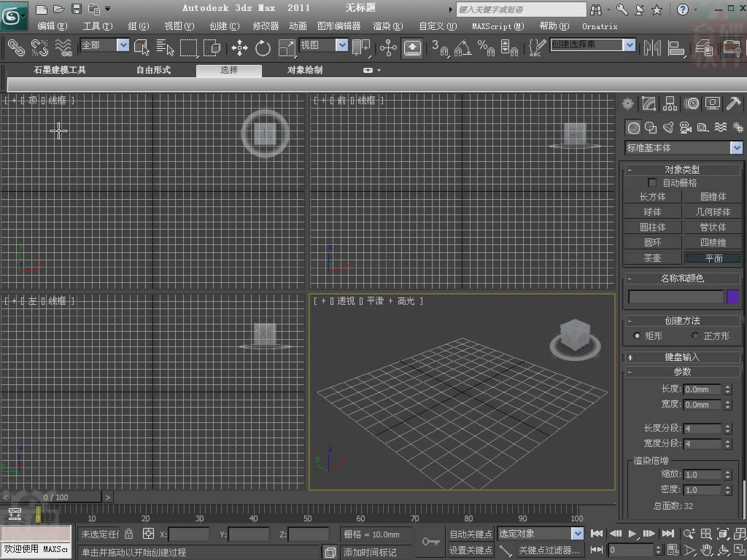Open the Motion command panel tab
The height and width of the screenshot is (560, 747).
coord(692,104)
